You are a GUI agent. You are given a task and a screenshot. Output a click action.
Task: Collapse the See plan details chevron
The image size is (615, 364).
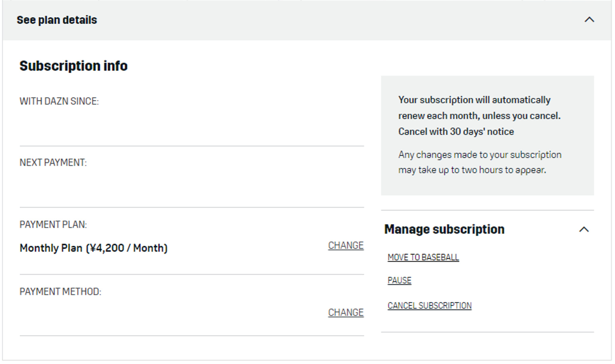tap(589, 20)
